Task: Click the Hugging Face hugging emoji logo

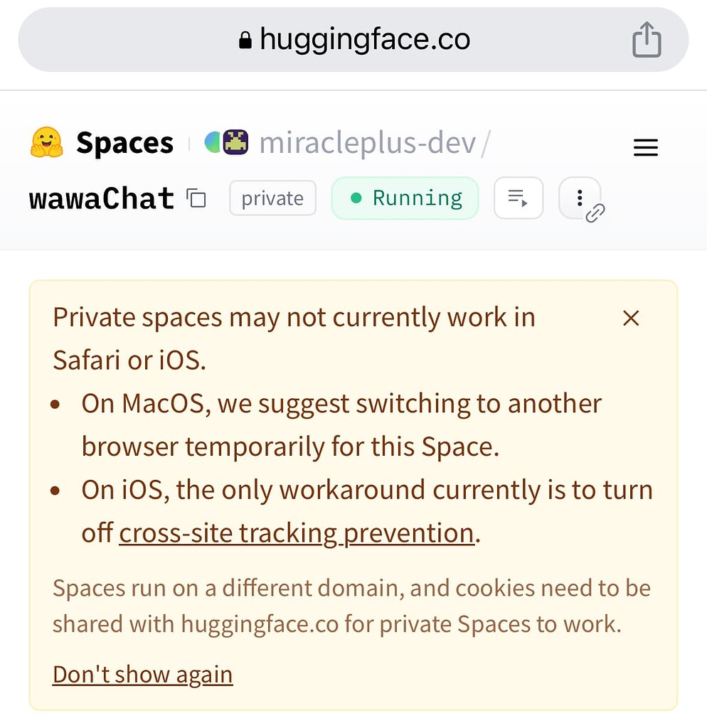Action: pyautogui.click(x=46, y=142)
